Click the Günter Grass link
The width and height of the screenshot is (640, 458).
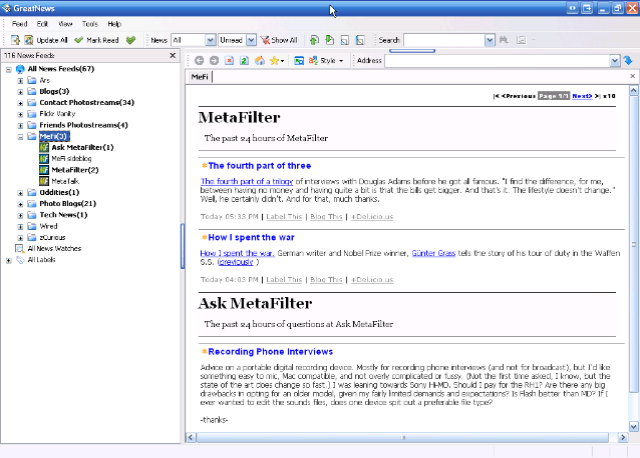(x=433, y=253)
